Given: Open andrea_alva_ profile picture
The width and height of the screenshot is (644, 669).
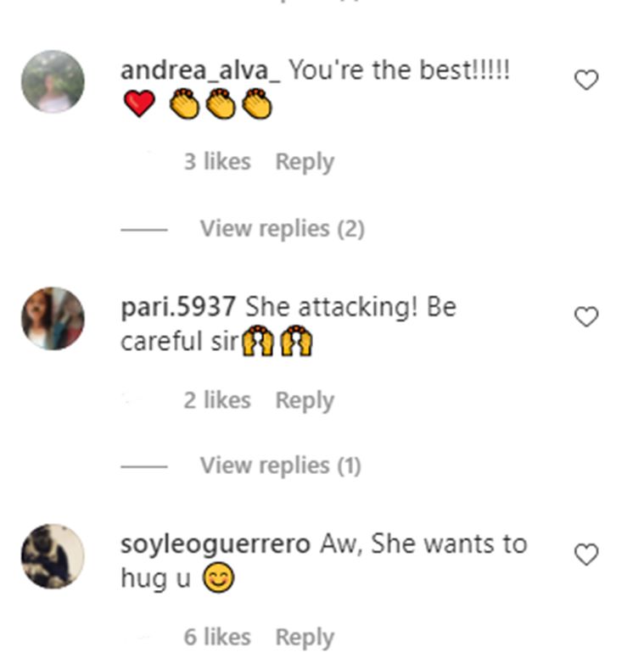Looking at the screenshot, I should point(53,81).
